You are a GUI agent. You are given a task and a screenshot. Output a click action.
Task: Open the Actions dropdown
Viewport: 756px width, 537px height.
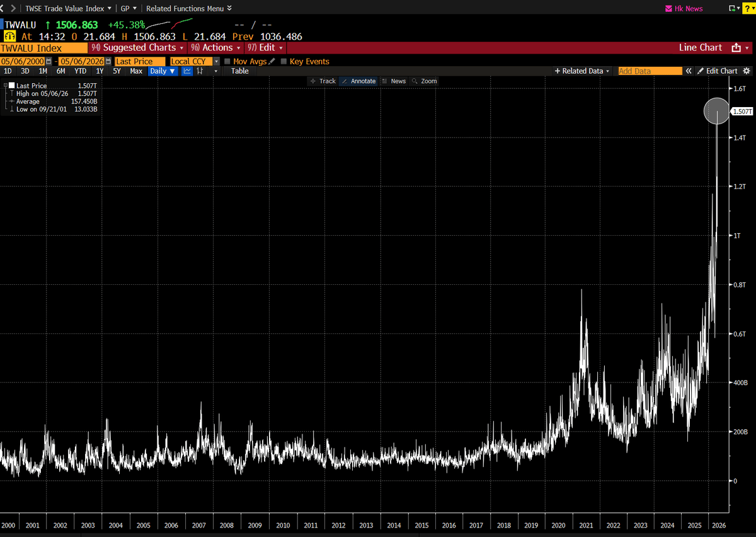tap(216, 48)
